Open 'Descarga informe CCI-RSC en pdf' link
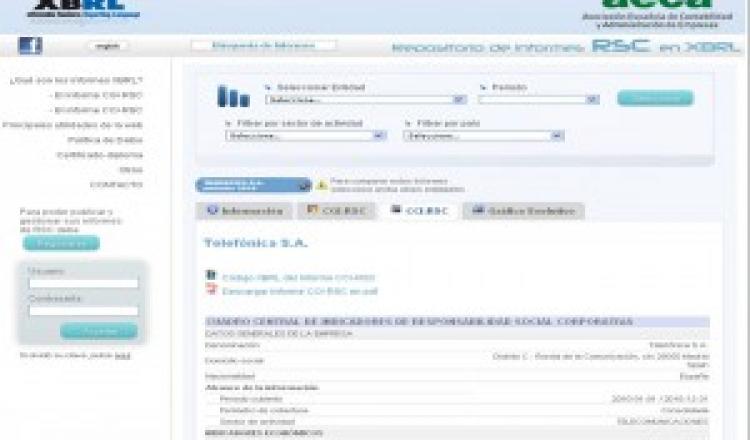This screenshot has width=750, height=440. pyautogui.click(x=300, y=291)
